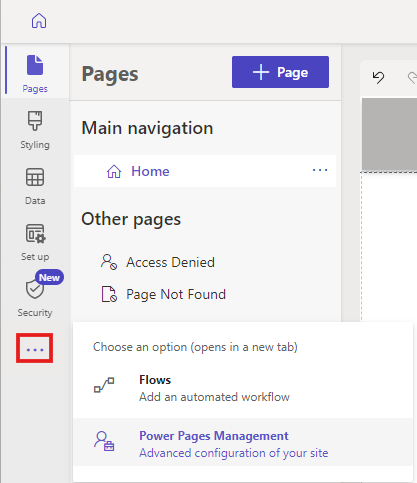Select the Home page in Main navigation

[205, 171]
